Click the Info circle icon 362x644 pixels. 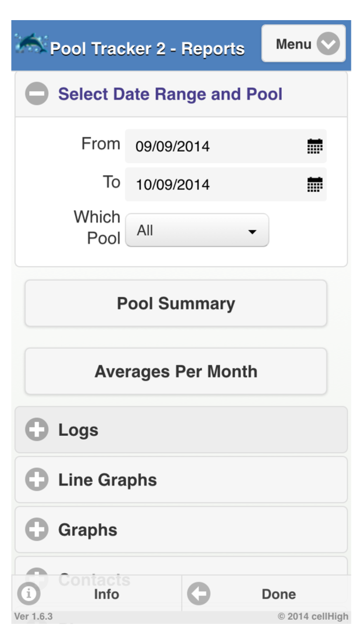coord(29,594)
